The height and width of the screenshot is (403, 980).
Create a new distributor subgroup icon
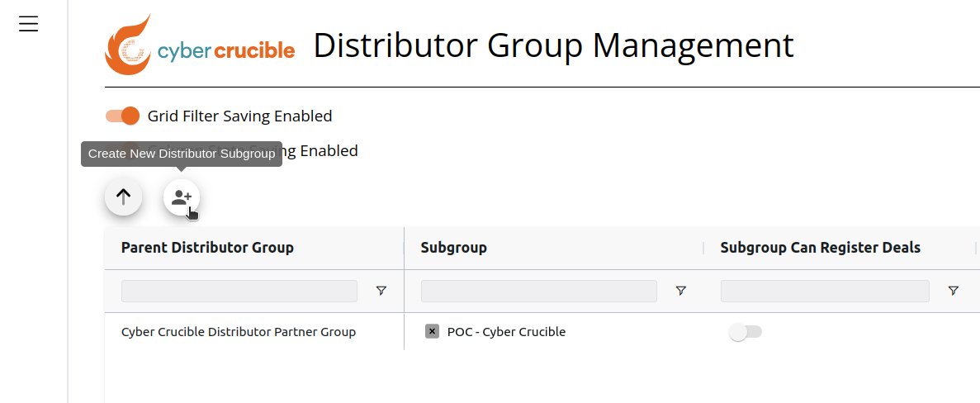(x=182, y=197)
